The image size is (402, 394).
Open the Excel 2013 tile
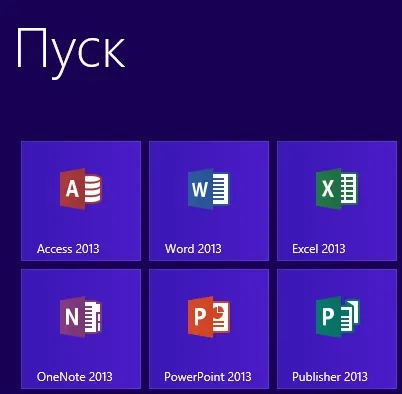337,201
